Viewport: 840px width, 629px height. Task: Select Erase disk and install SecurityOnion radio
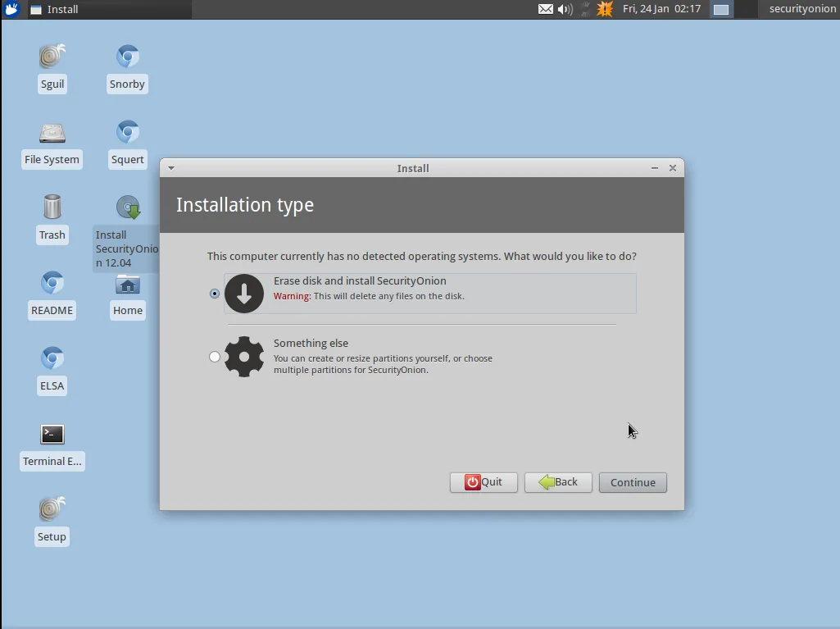pos(215,294)
